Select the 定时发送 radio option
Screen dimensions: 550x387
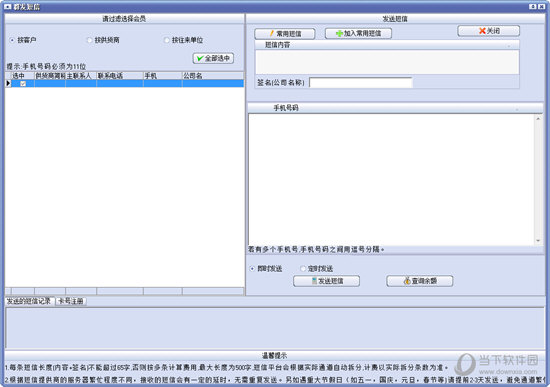[x=303, y=269]
